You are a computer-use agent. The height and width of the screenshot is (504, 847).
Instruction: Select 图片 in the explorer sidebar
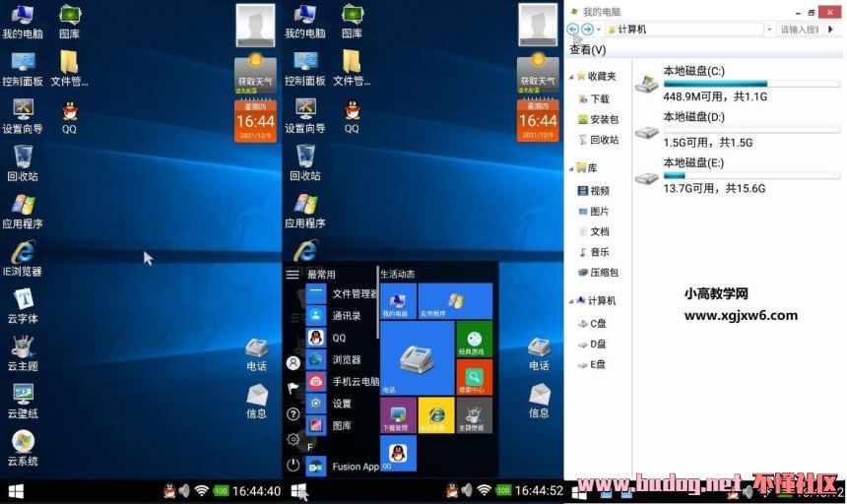point(594,211)
